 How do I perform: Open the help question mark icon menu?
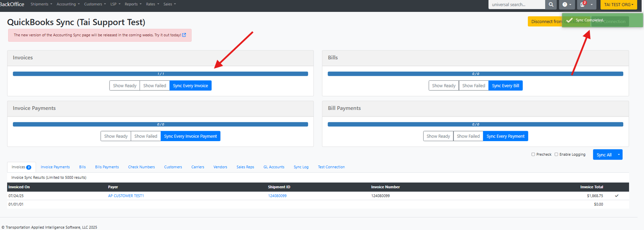567,5
